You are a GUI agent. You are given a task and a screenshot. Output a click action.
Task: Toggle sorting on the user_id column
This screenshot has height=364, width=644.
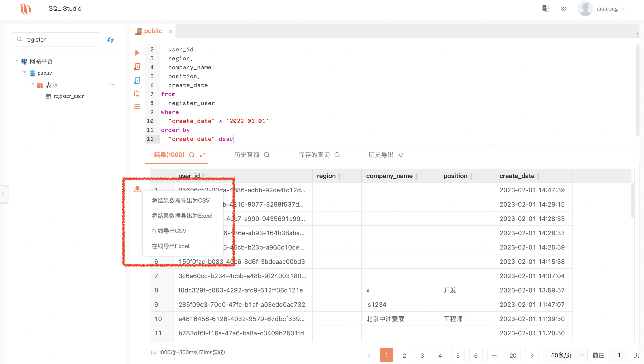(203, 176)
